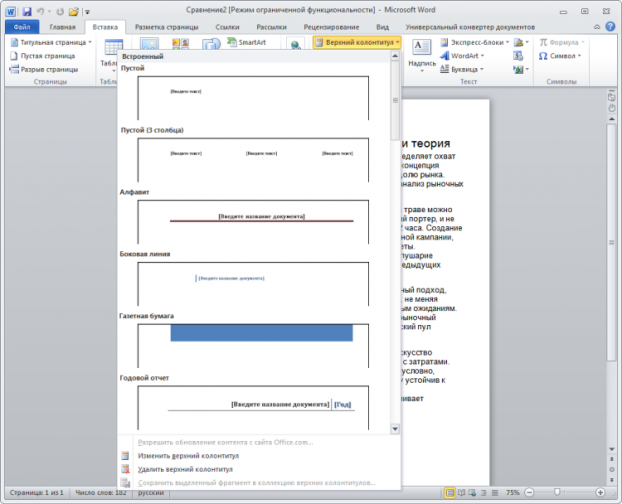Expand the Титульная страница dropdown
This screenshot has height=504, width=622.
click(x=52, y=43)
